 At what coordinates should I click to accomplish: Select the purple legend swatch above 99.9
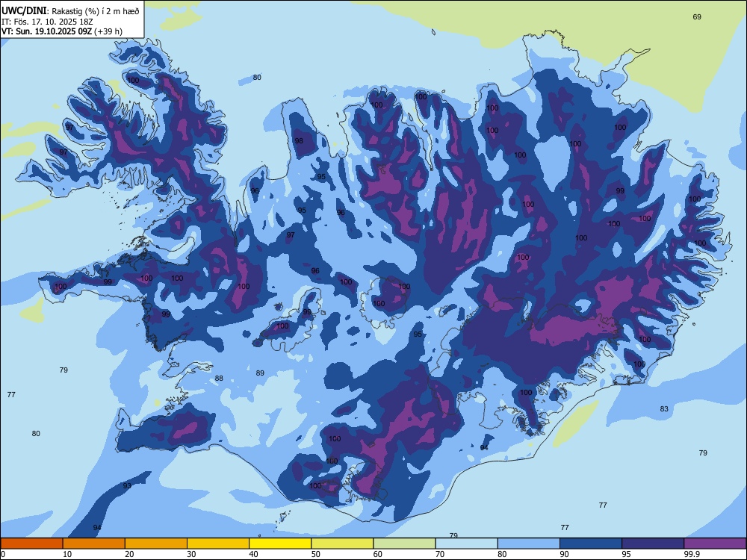[715, 544]
